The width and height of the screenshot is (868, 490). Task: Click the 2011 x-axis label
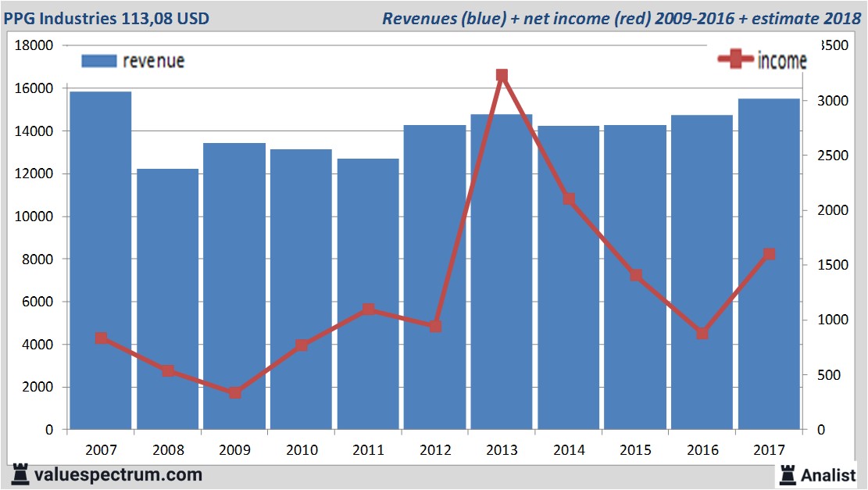[368, 449]
